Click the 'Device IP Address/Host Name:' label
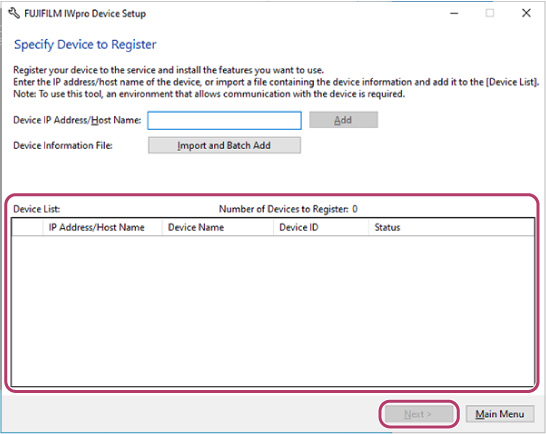Image resolution: width=546 pixels, height=434 pixels. [x=77, y=120]
